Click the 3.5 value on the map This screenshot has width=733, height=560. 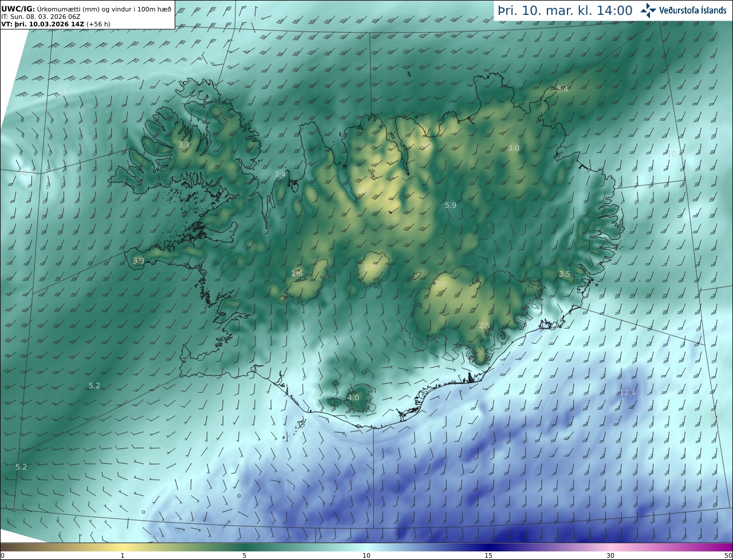[x=565, y=274]
